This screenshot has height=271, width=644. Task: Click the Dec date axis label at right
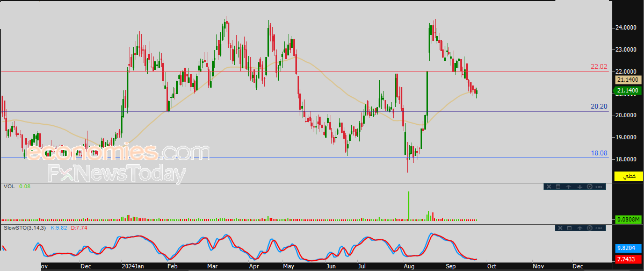(578, 267)
